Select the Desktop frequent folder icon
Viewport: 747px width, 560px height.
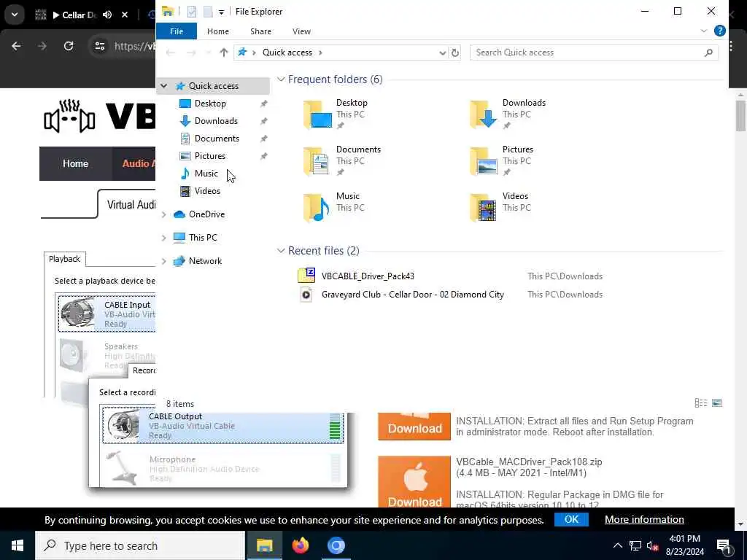click(318, 114)
